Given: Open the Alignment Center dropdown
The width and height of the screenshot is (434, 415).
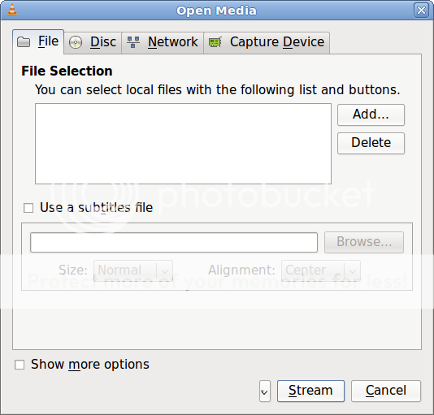Looking at the screenshot, I should 321,270.
